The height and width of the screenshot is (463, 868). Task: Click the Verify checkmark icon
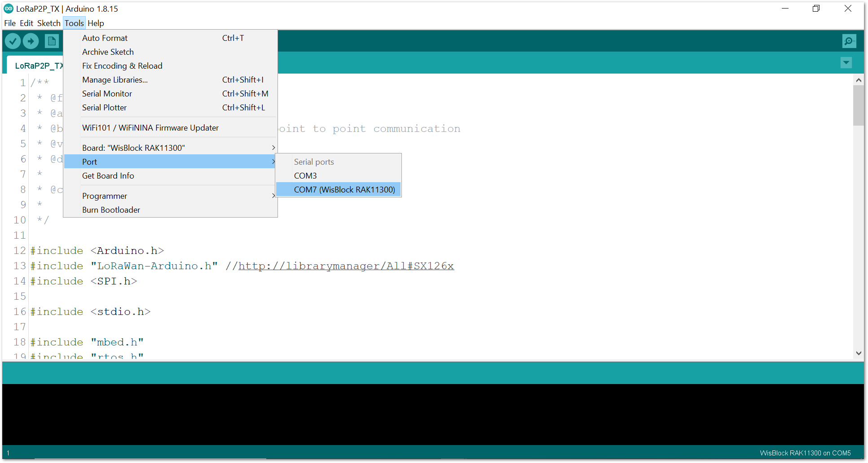(x=13, y=41)
